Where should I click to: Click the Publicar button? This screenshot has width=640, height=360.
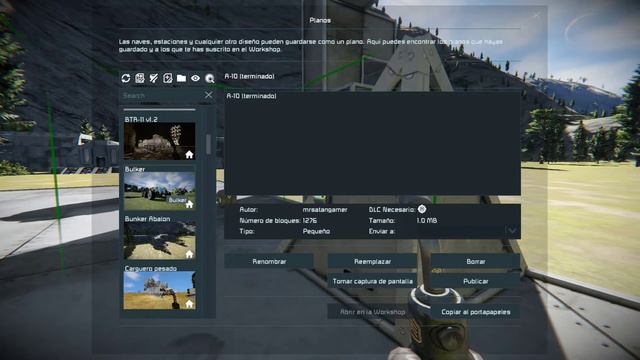tap(476, 281)
